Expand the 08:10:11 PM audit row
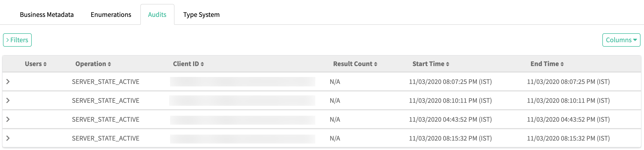The width and height of the screenshot is (644, 150). (x=8, y=100)
